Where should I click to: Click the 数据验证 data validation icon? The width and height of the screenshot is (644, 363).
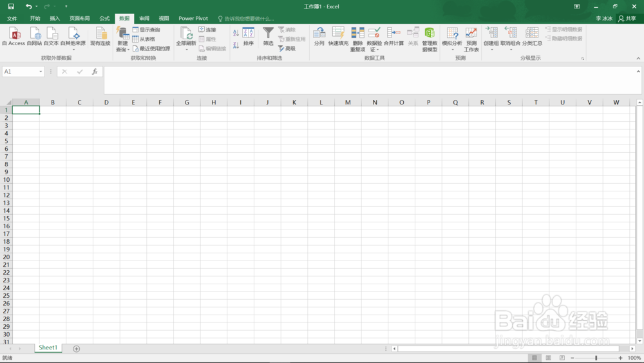click(374, 33)
